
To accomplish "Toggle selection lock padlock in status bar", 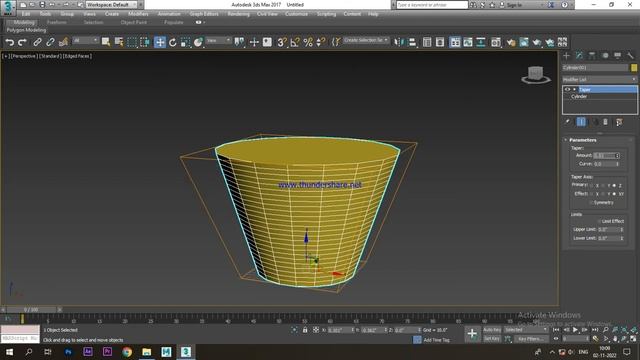I will [x=305, y=330].
